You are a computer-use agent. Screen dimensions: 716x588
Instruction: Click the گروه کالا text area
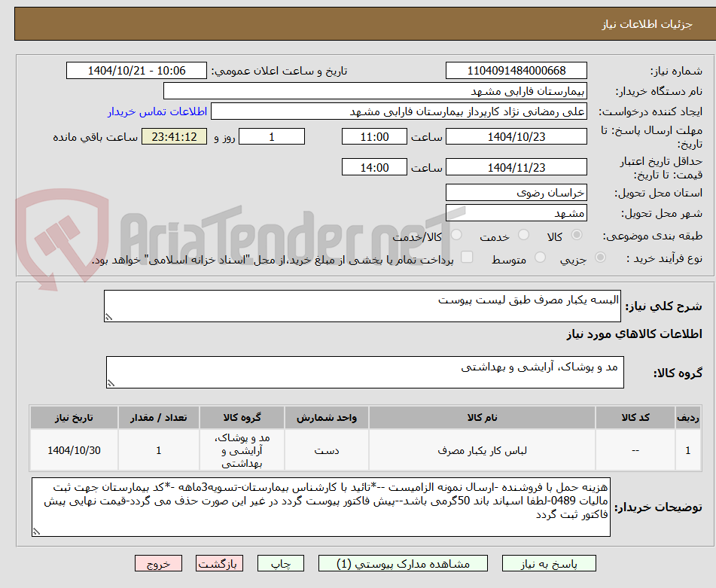(365, 373)
